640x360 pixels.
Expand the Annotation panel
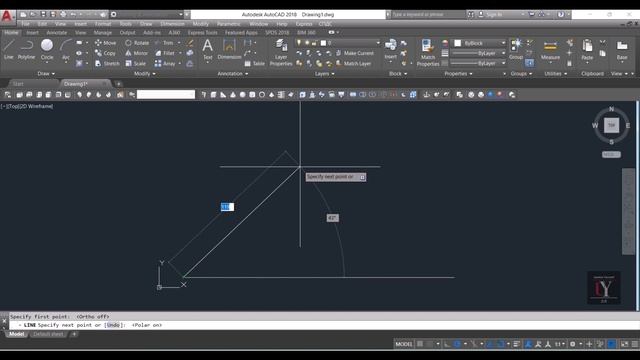coord(233,74)
